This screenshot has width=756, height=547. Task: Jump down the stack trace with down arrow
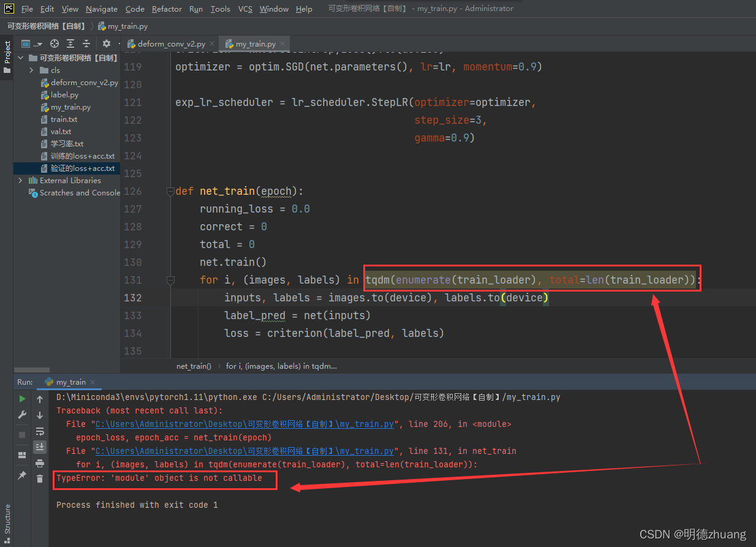(40, 415)
